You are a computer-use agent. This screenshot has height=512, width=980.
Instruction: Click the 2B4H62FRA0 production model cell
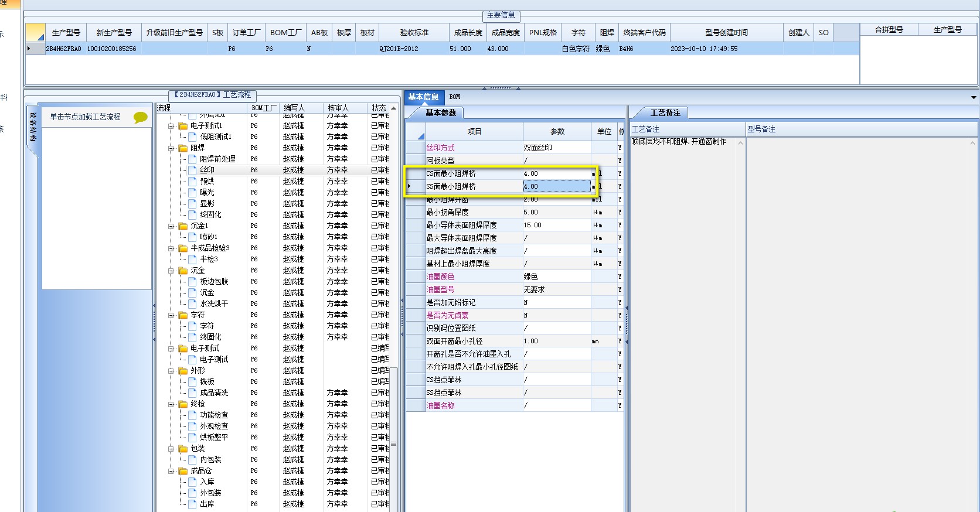(x=64, y=49)
